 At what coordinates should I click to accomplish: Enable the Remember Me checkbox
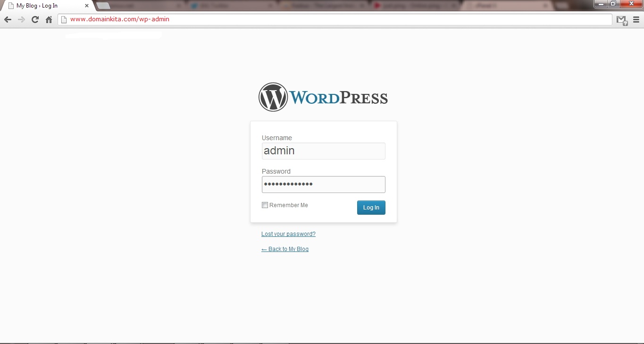tap(265, 205)
